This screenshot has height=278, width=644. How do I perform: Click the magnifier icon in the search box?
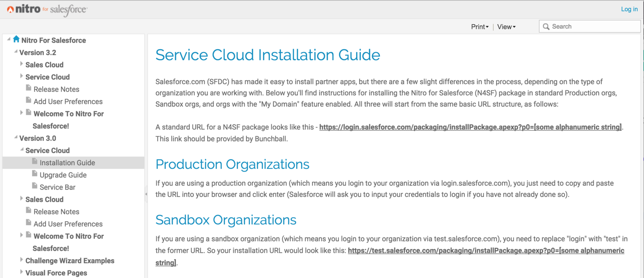click(x=546, y=27)
